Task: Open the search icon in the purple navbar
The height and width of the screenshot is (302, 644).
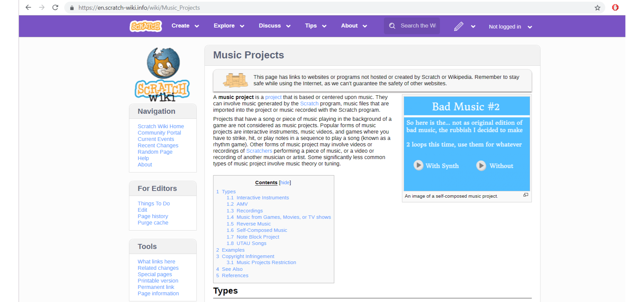Action: [x=392, y=26]
